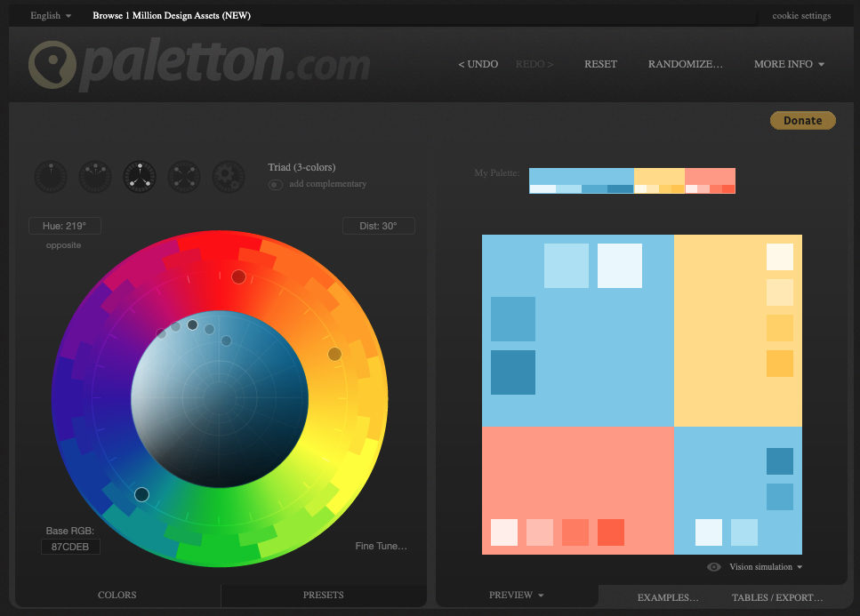Click the light blue swatch in top-left block
Viewport: 860px width, 616px height.
click(x=566, y=266)
